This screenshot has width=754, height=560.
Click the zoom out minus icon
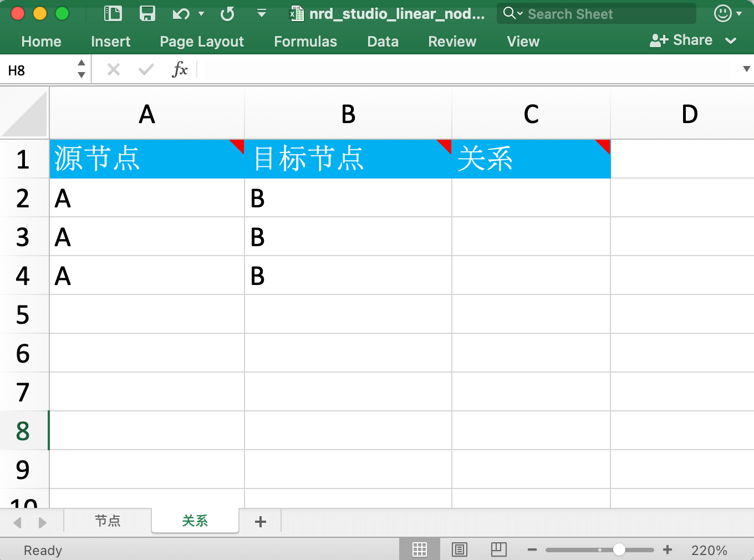tap(532, 549)
